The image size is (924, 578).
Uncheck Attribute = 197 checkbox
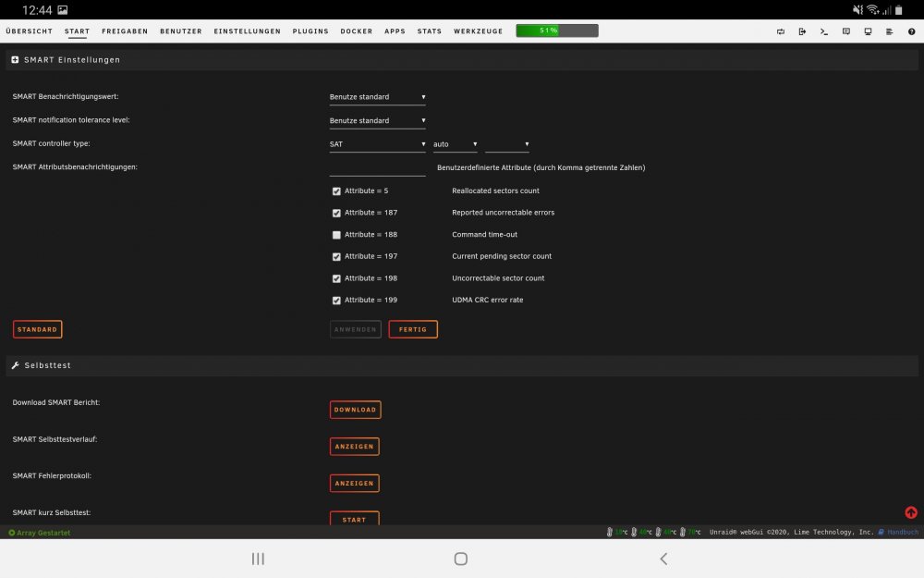(336, 256)
